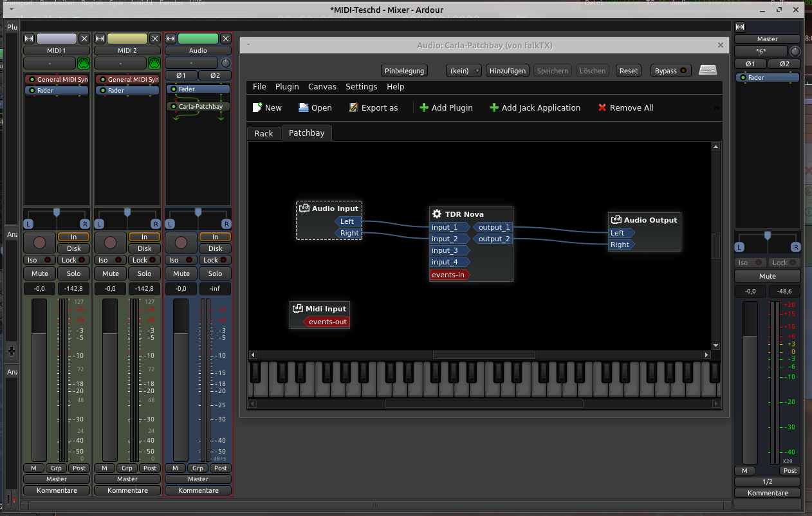Viewport: 812px width, 516px height.
Task: Open the *6* input dropdown on Master
Action: (762, 51)
